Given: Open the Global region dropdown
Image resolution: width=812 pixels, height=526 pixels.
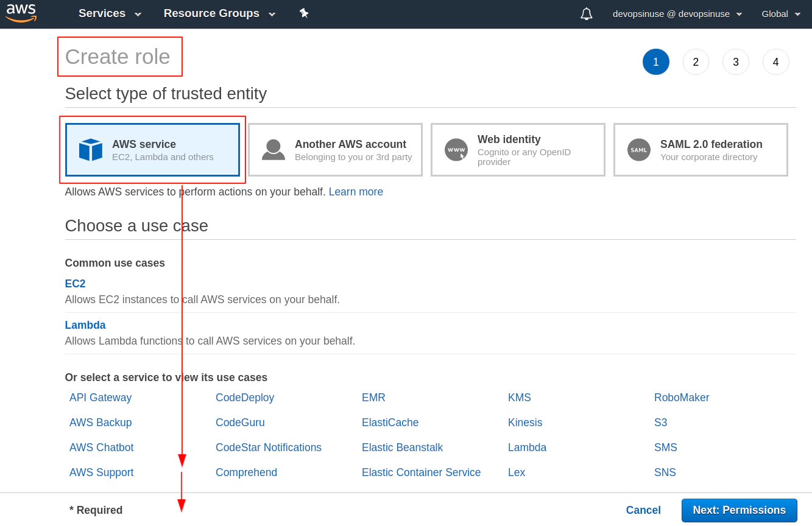Looking at the screenshot, I should pos(781,14).
